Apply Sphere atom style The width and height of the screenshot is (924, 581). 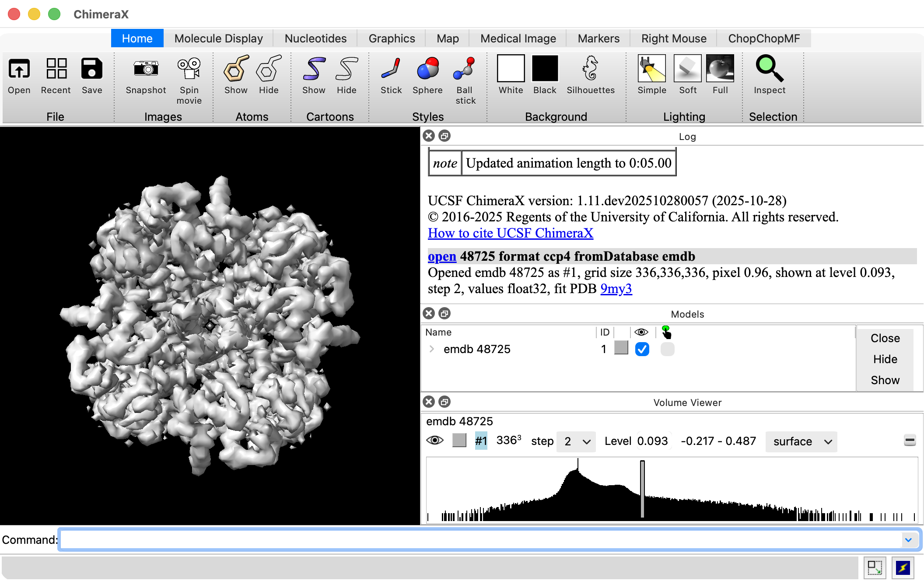[427, 69]
